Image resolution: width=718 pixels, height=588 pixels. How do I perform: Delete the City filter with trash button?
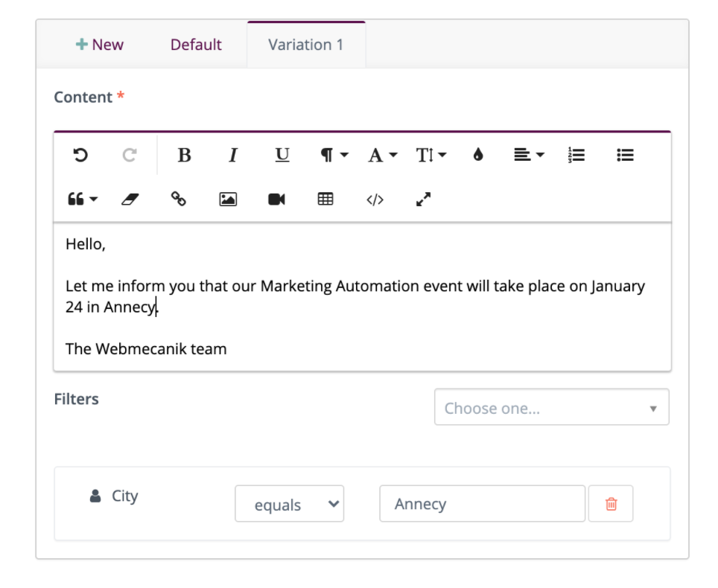click(x=610, y=504)
